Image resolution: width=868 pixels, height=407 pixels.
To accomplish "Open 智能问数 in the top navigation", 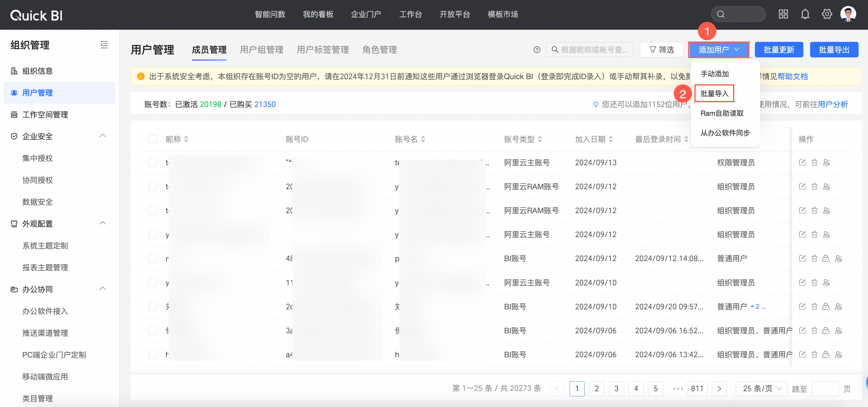I will point(270,14).
